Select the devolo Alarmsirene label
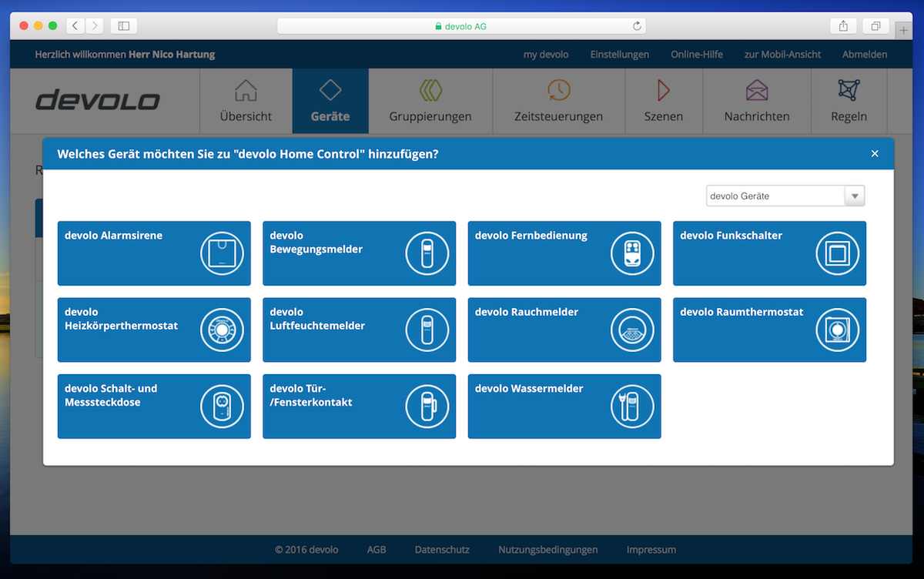924x579 pixels. coord(113,236)
